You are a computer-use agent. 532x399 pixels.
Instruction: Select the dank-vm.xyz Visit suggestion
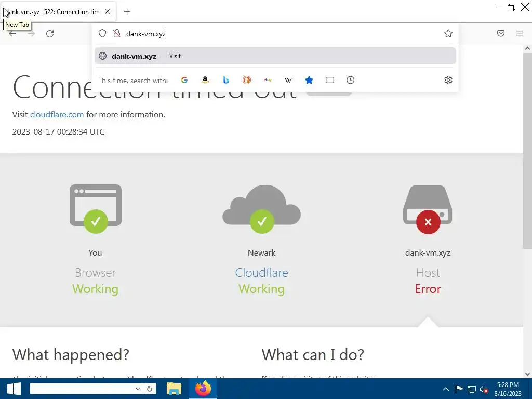point(275,56)
